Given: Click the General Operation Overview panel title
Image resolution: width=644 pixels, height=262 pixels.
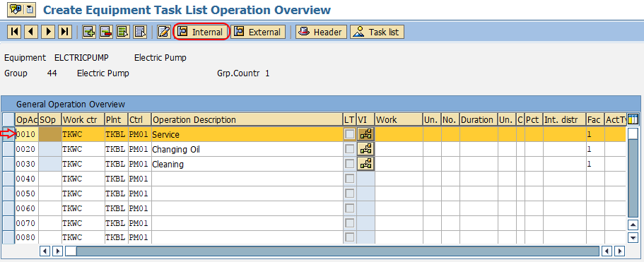Looking at the screenshot, I should (x=70, y=104).
